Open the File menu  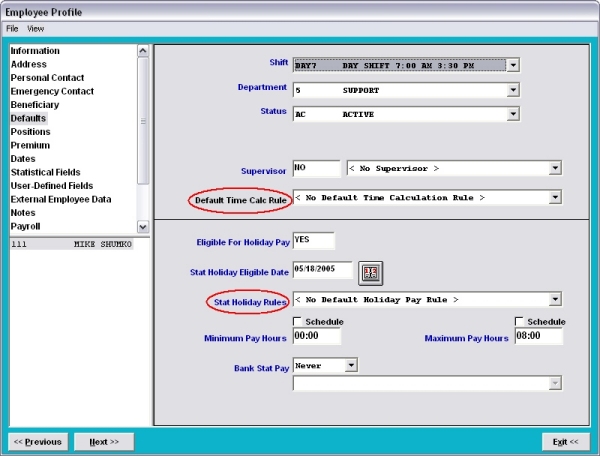coord(12,29)
